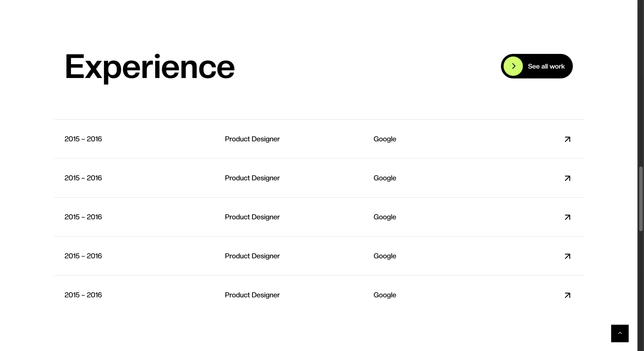The image size is (644, 351).
Task: Click Google in the second row
Action: 385,178
